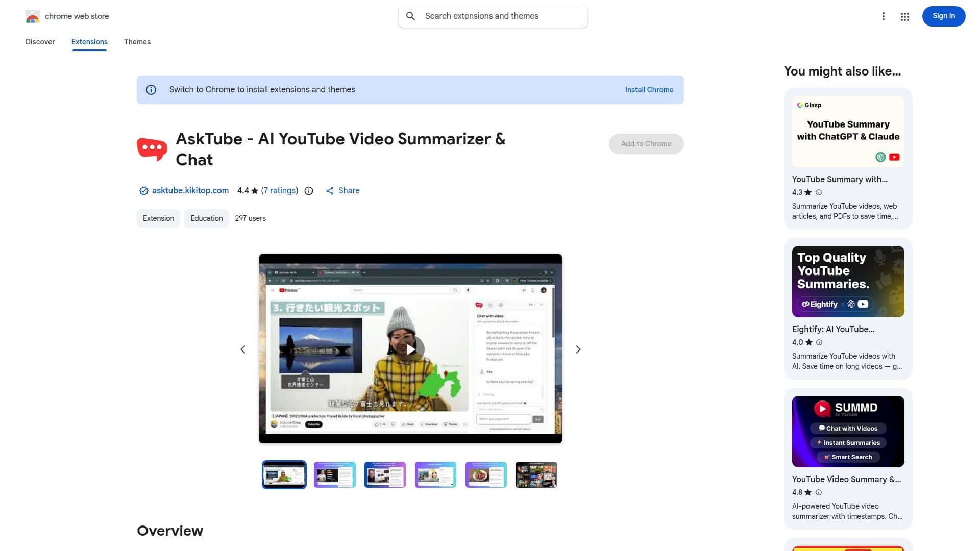Select the second screenshot thumbnail

click(335, 475)
